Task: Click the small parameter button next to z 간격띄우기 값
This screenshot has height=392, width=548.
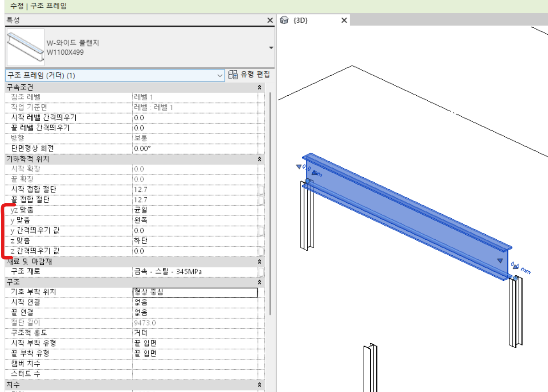Action: click(x=261, y=251)
